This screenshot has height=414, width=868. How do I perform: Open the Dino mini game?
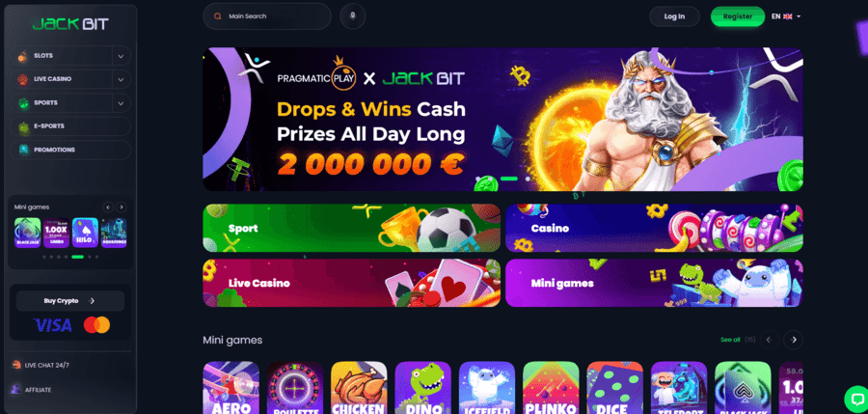(x=423, y=388)
